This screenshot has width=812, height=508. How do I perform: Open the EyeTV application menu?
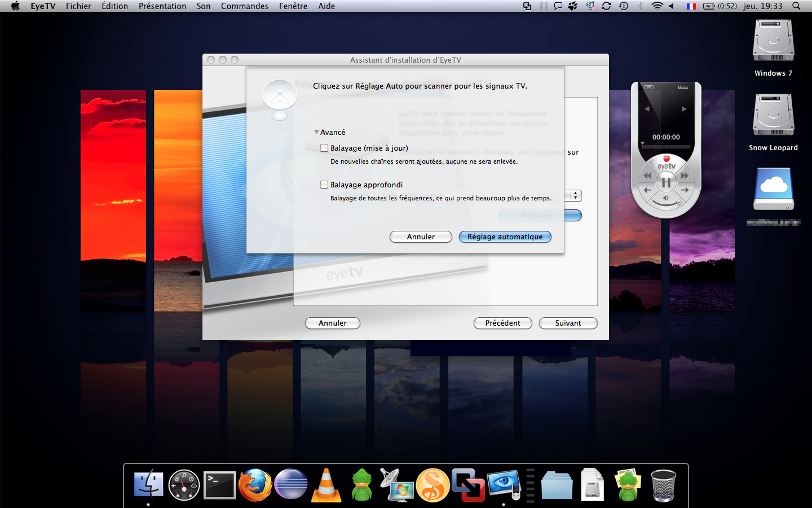(43, 6)
